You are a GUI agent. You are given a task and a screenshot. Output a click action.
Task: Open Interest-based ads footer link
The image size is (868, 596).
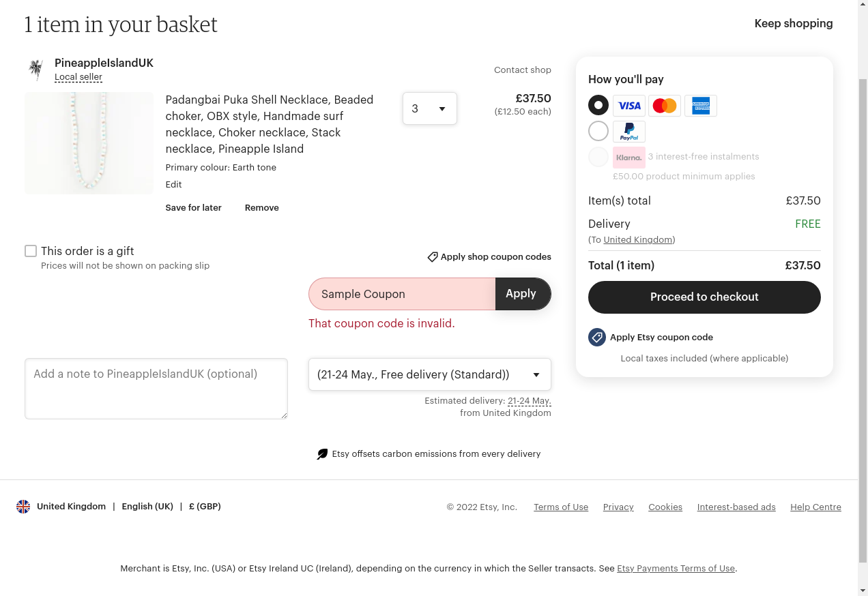736,507
